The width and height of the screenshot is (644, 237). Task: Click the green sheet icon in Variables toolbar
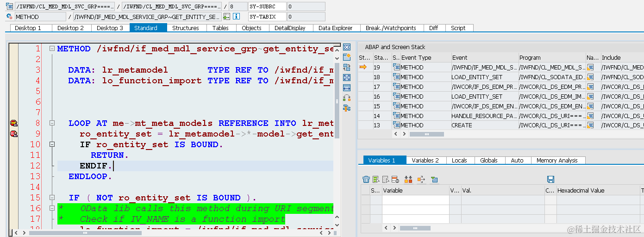tap(376, 180)
